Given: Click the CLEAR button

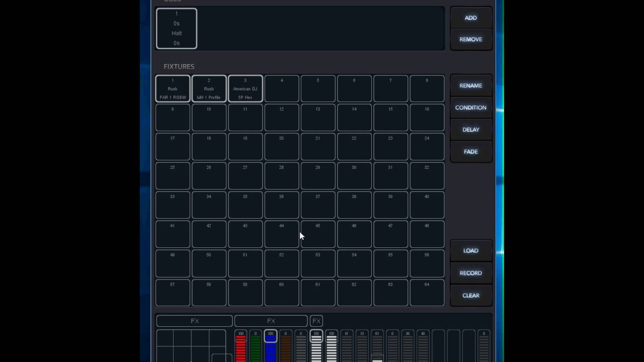Looking at the screenshot, I should pos(471,295).
